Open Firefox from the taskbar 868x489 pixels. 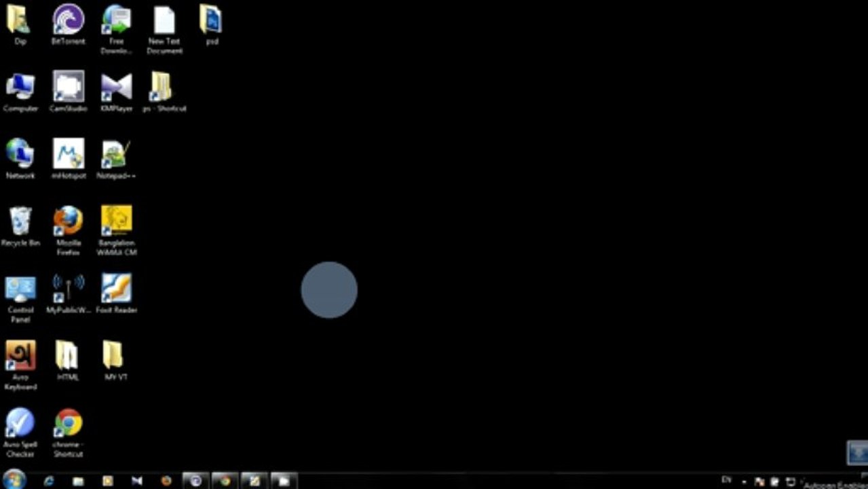click(166, 481)
